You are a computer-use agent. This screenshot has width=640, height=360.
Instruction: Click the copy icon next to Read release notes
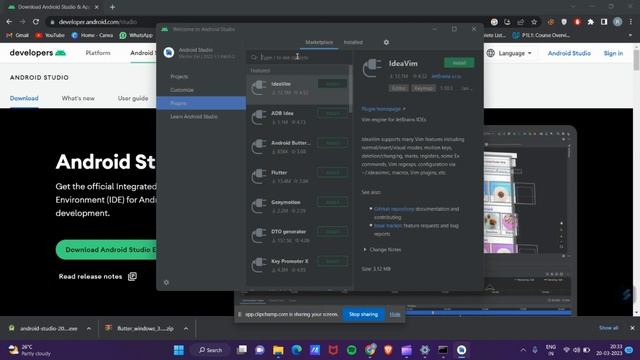click(132, 276)
